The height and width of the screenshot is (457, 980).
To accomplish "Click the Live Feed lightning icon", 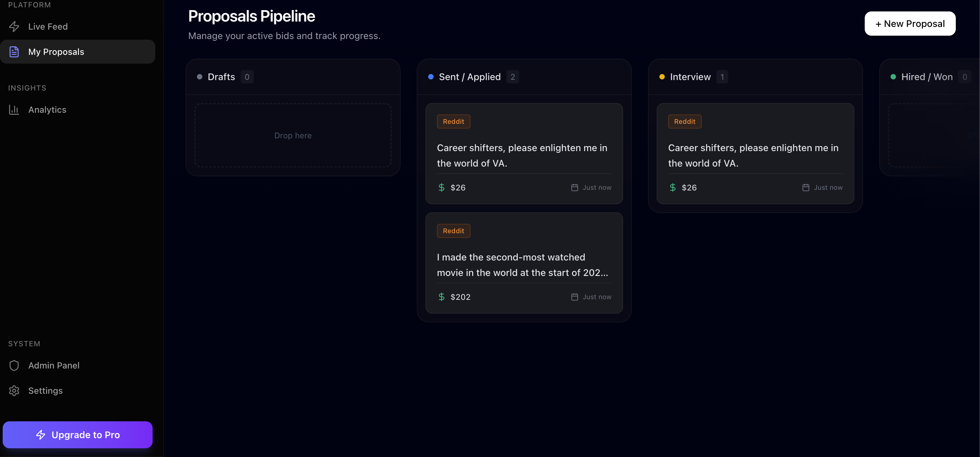I will (x=14, y=27).
